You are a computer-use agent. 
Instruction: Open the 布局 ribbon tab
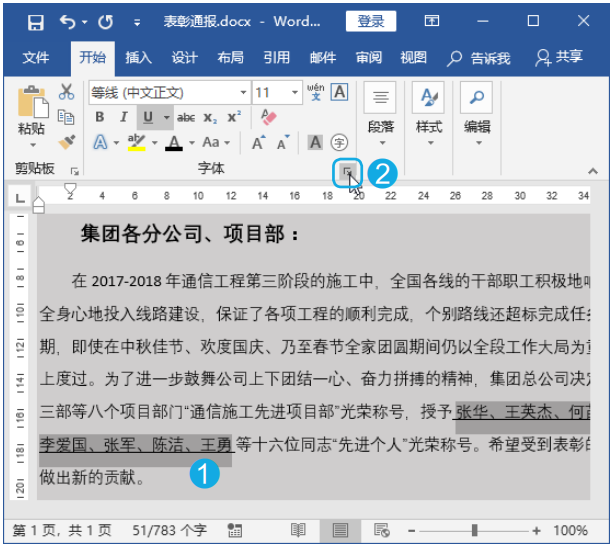(230, 57)
